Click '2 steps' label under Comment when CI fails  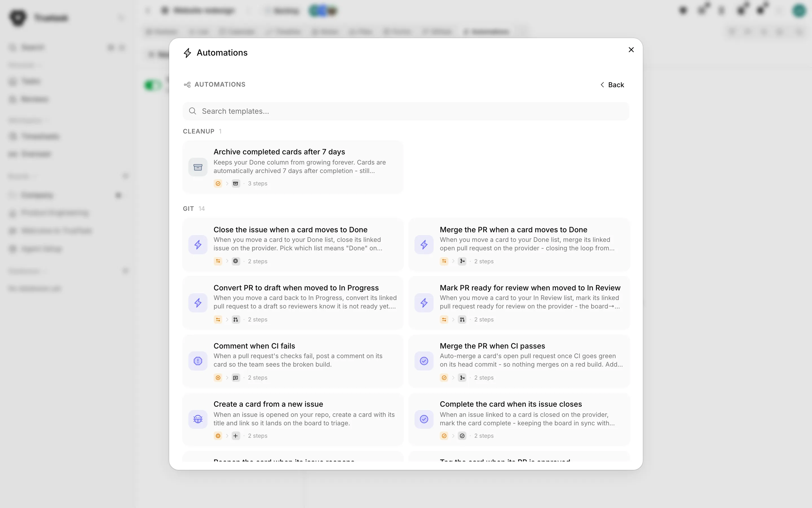coord(257,378)
